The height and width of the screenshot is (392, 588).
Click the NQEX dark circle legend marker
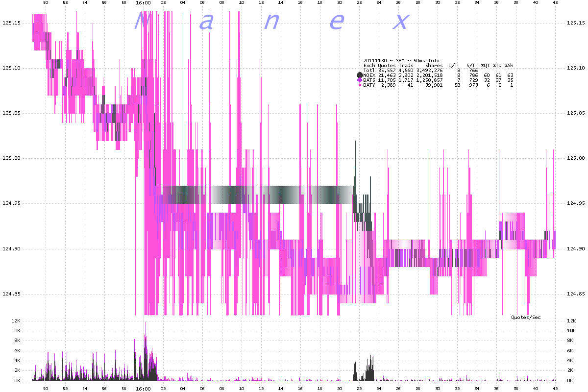coord(360,75)
